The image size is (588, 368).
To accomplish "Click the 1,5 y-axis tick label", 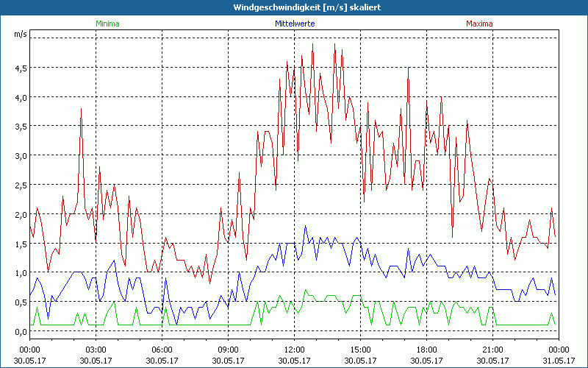I will (21, 244).
